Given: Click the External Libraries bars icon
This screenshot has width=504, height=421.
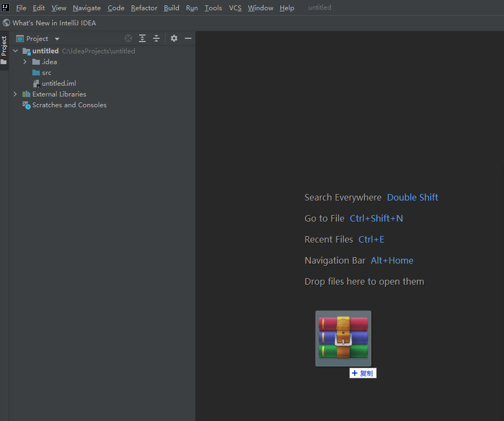Looking at the screenshot, I should [26, 94].
